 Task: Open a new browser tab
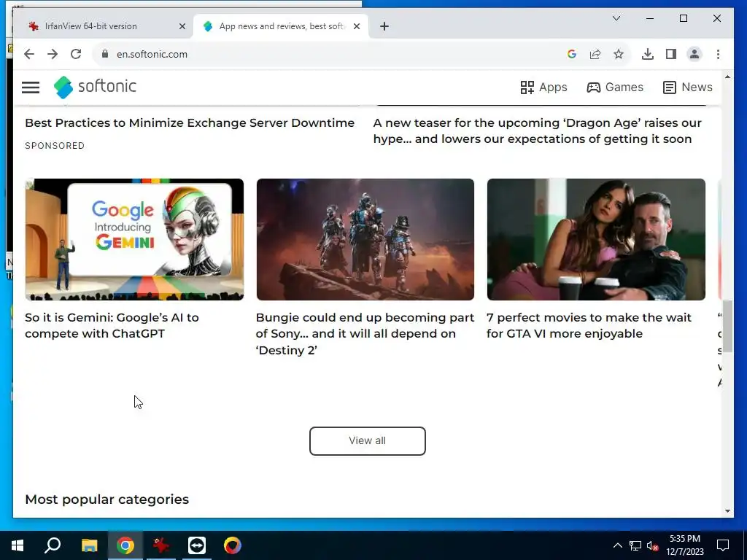pyautogui.click(x=384, y=27)
